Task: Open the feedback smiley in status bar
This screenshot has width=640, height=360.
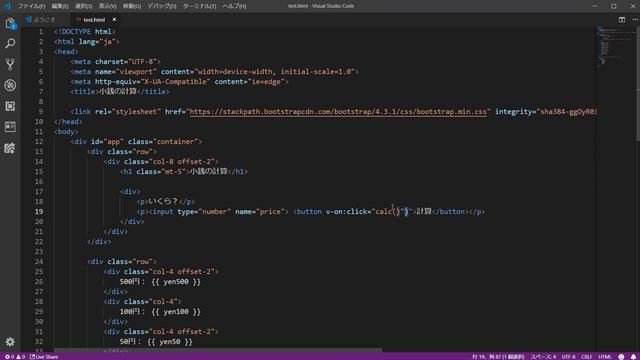Action: point(621,357)
